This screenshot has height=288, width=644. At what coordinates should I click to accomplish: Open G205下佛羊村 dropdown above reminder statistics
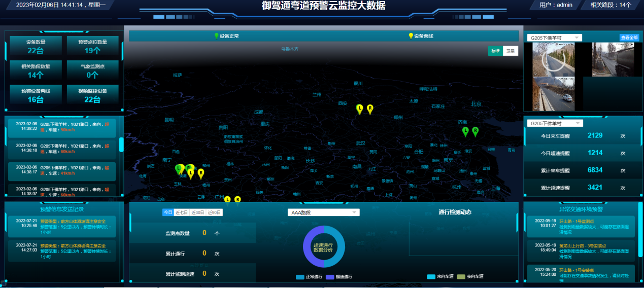coord(555,123)
